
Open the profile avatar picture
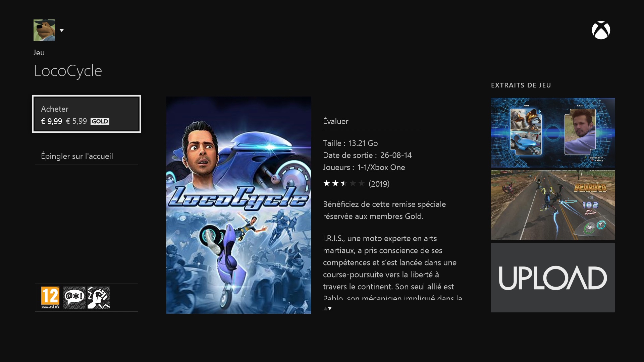tap(44, 30)
